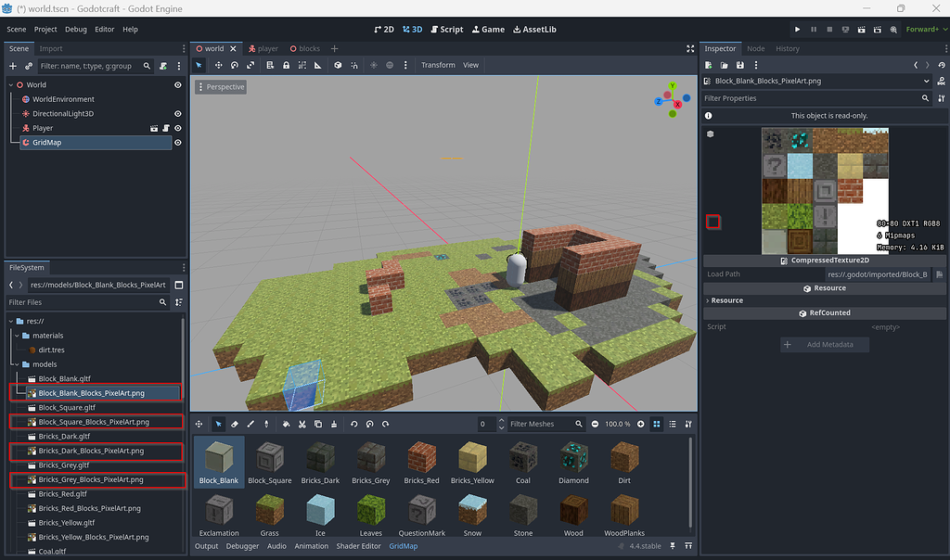This screenshot has width=950, height=560.
Task: Hide the Player node in the scene tree
Action: point(177,128)
